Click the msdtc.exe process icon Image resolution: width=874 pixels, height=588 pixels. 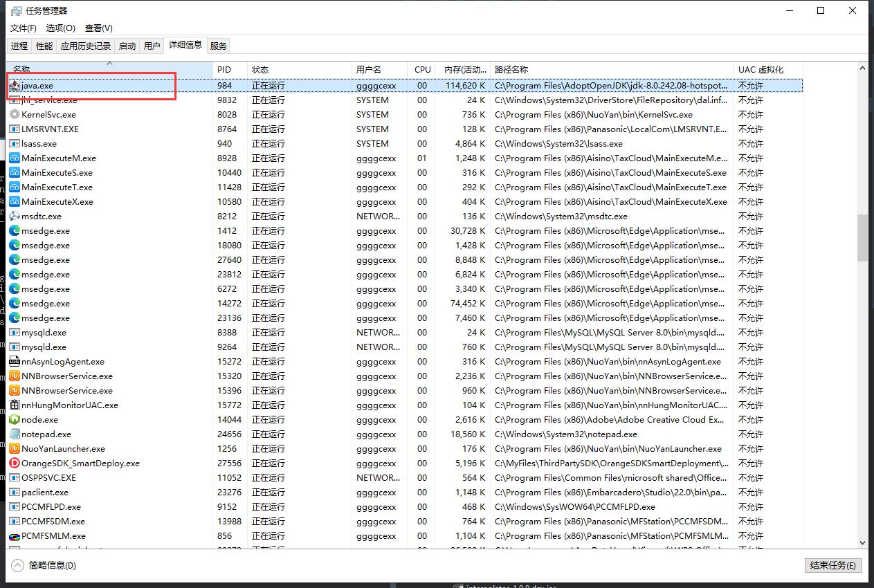pos(15,217)
